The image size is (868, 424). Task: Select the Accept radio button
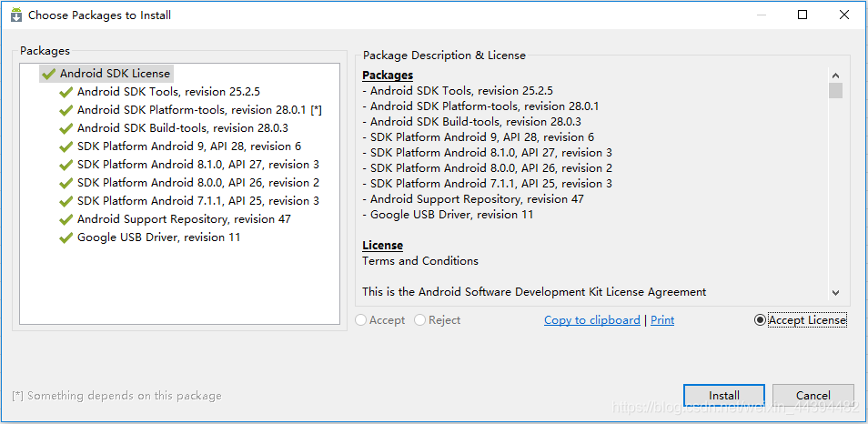tap(362, 320)
